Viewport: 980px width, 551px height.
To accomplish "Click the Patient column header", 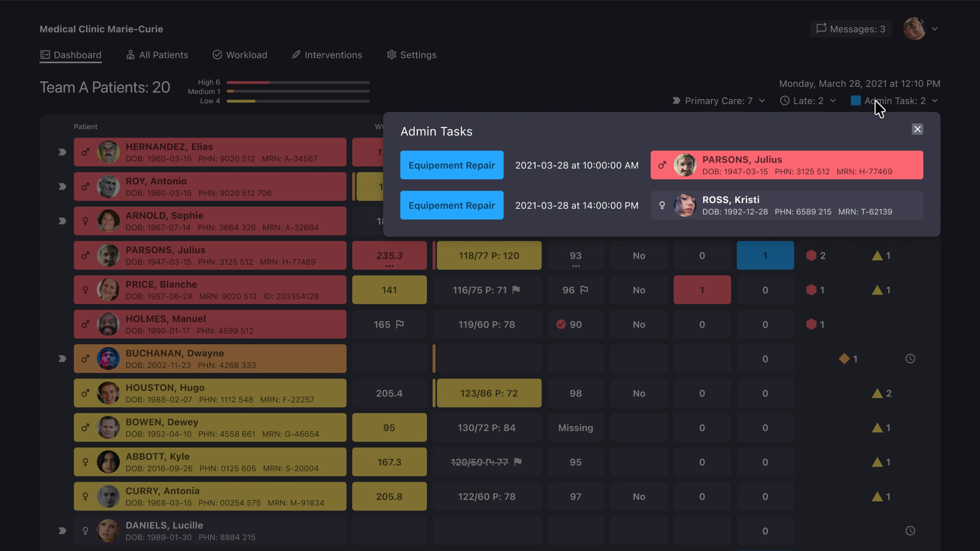I will tap(86, 127).
